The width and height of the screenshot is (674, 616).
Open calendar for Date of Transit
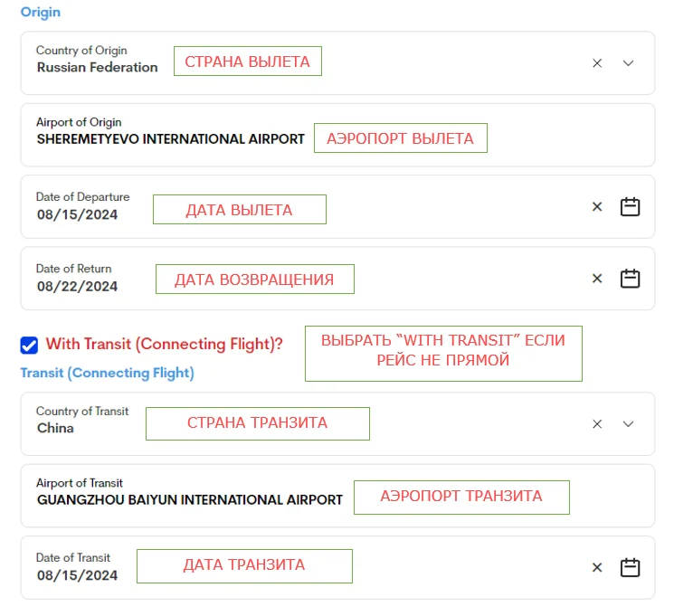[630, 568]
